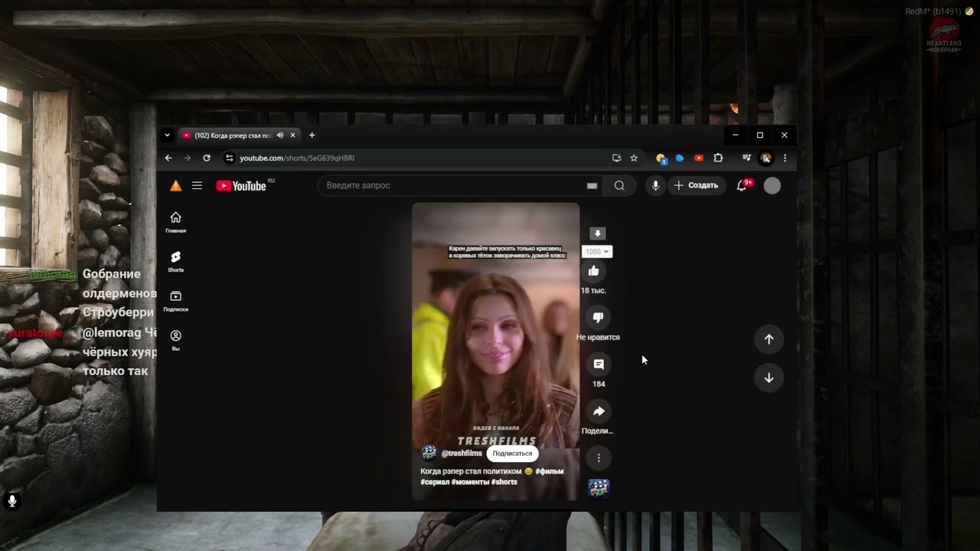The width and height of the screenshot is (980, 551).
Task: Switch to the YouTube tab titled Когда рэпер
Action: pyautogui.click(x=233, y=135)
